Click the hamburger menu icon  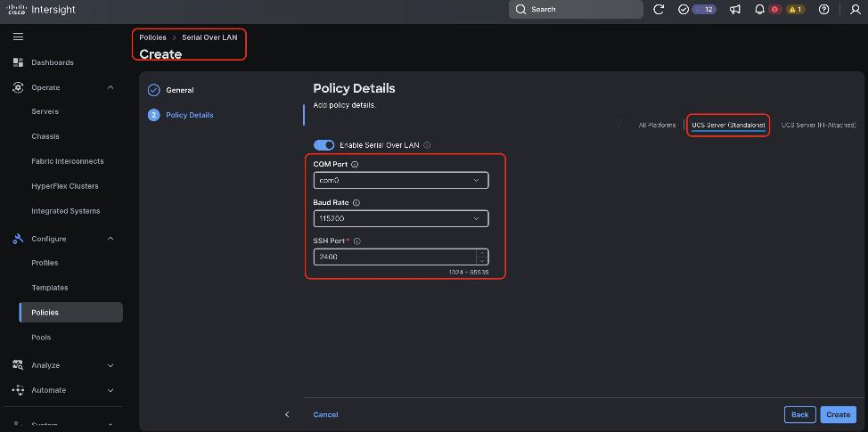tap(18, 37)
